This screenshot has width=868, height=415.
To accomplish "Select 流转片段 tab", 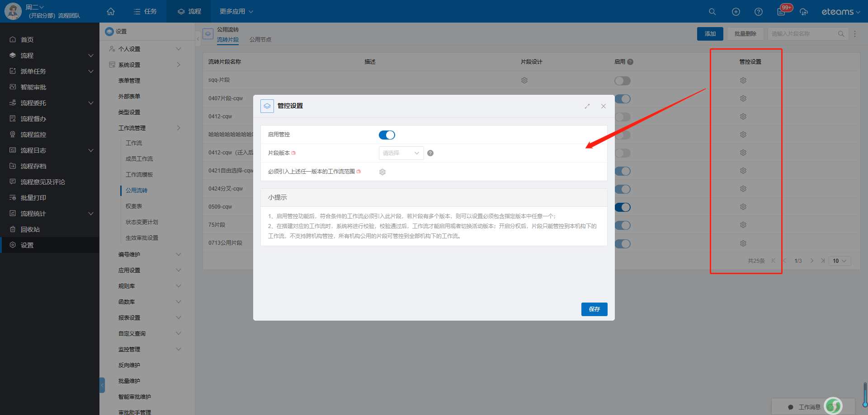I will pos(228,40).
